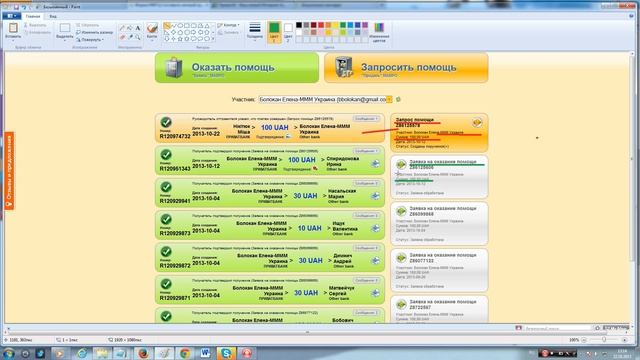Click the Brushes tool icon
Screen dimensions: 640x360
pos(152,28)
